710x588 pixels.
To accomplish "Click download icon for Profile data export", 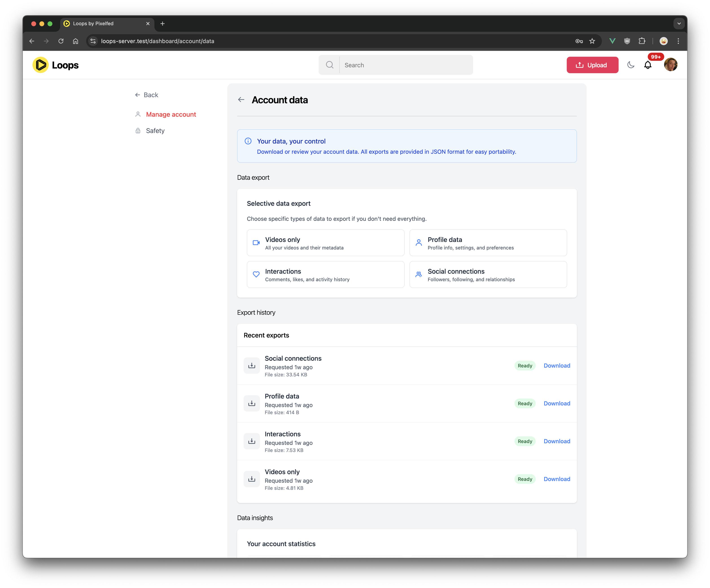I will point(252,404).
